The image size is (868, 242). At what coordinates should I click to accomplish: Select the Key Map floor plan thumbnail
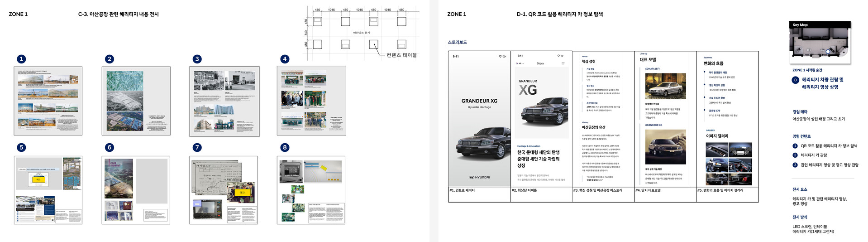(820, 43)
